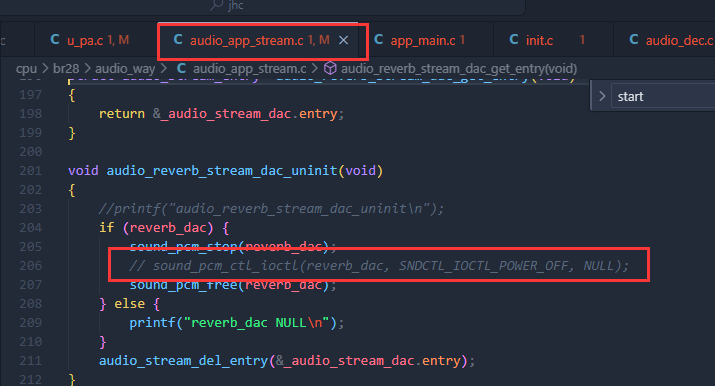Click the commented sound_pcm_ctl_ioctl line

click(379, 266)
